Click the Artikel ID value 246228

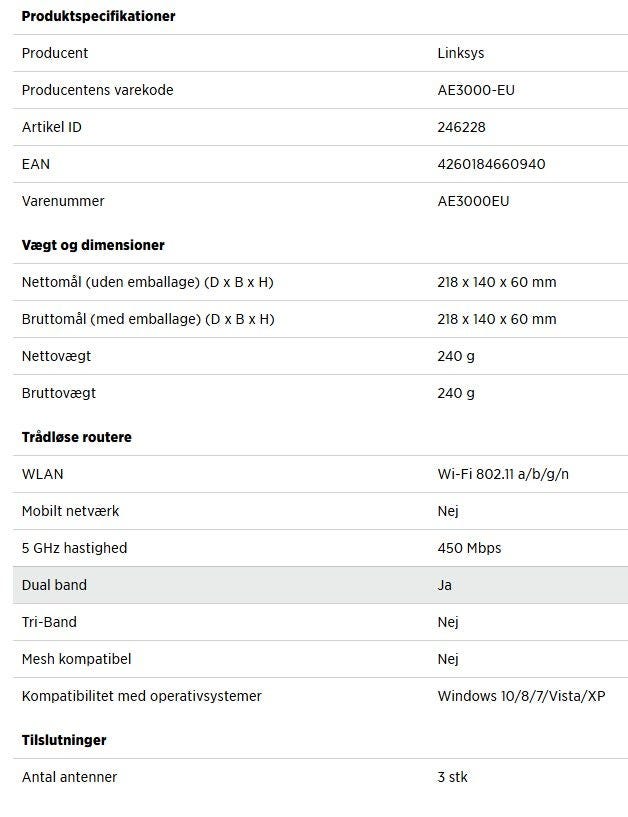461,127
